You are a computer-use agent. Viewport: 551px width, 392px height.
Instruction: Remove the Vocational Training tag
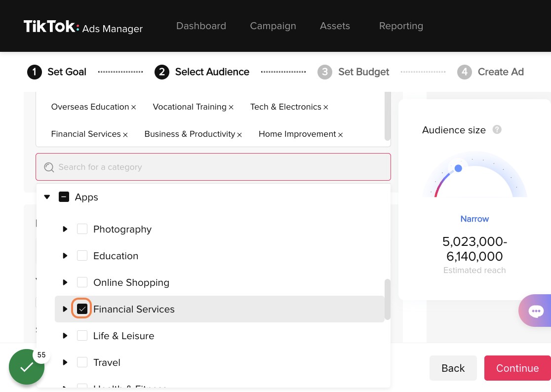[x=231, y=108]
